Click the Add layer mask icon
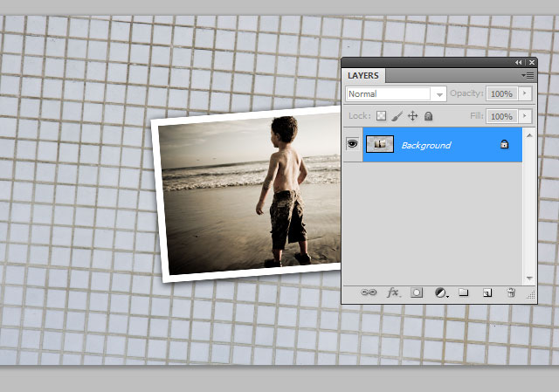 click(417, 292)
